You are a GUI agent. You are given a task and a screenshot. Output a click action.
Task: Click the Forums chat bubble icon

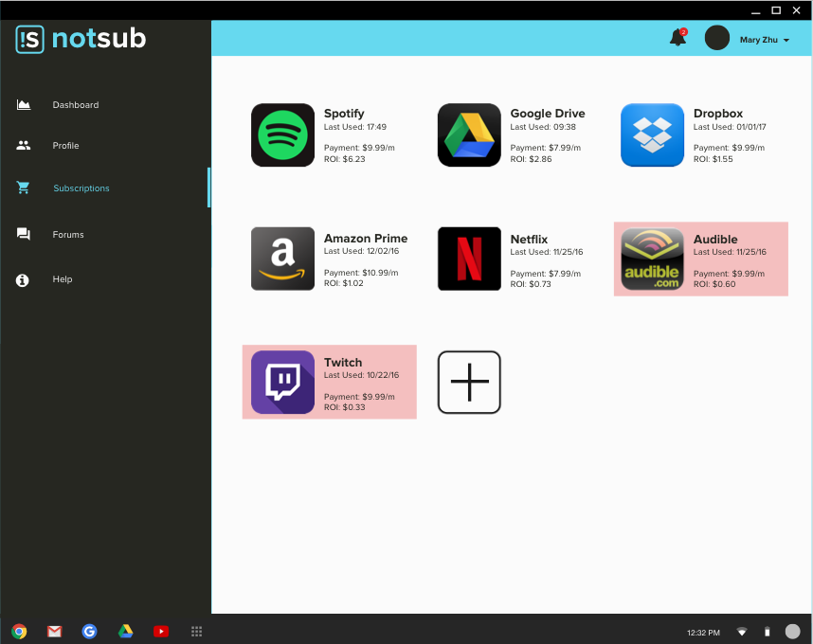(24, 234)
